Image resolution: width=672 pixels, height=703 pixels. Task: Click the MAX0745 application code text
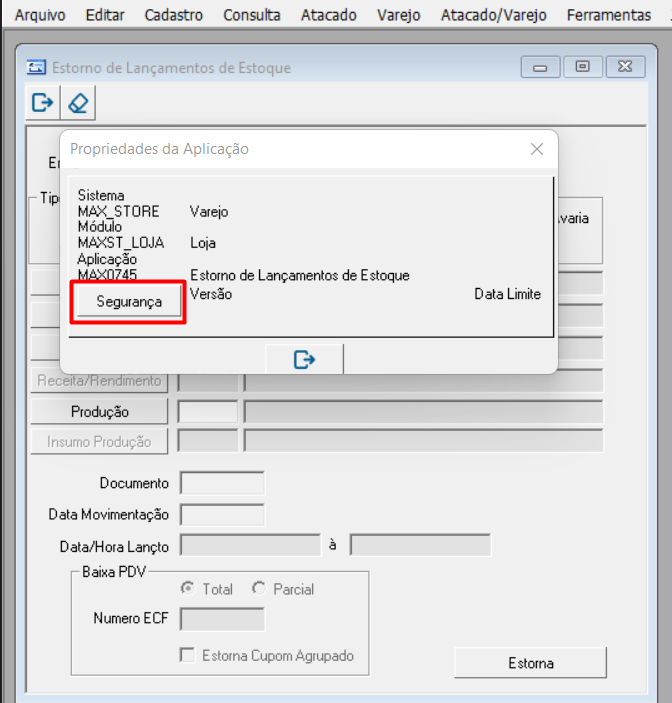pos(107,275)
